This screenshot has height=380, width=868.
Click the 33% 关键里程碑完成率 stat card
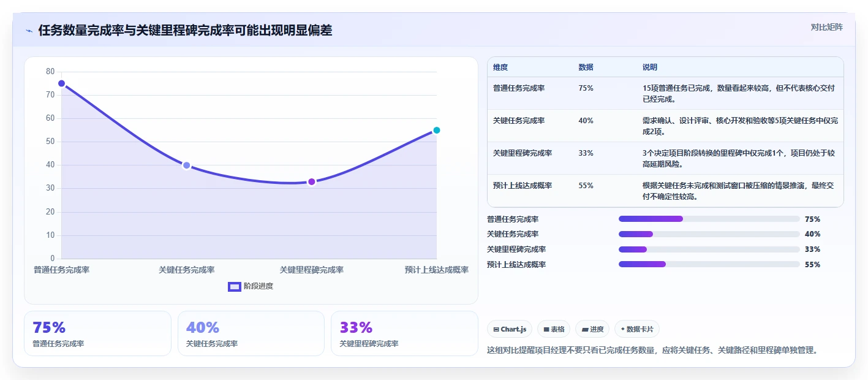(x=404, y=333)
